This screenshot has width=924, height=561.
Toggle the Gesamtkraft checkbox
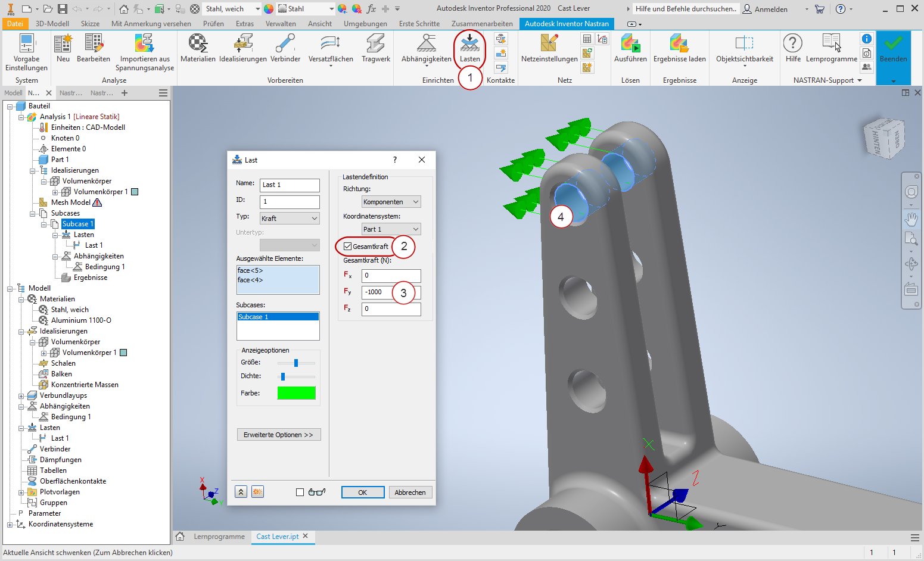(x=348, y=247)
